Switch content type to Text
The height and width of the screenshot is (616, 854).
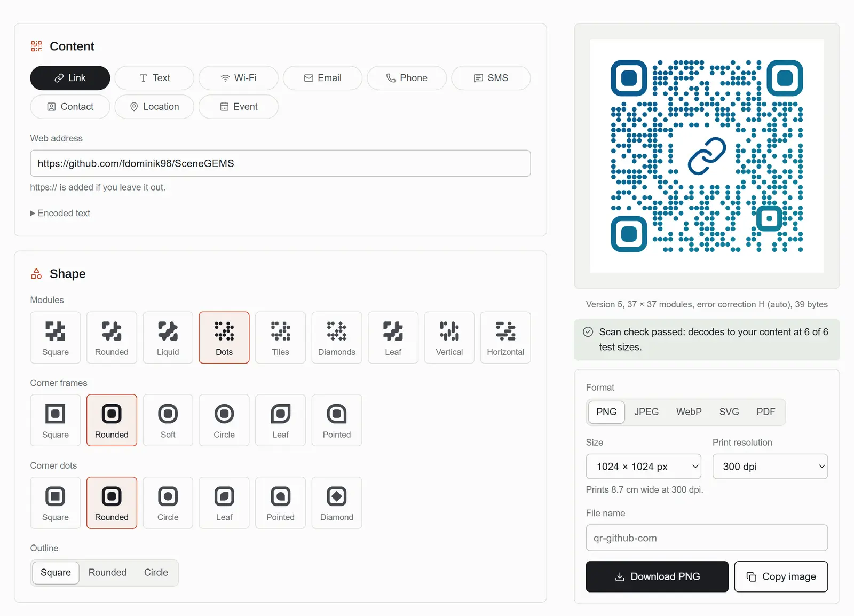pos(154,78)
